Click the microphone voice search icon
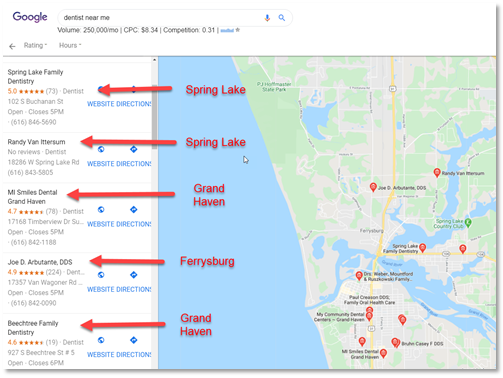 click(x=267, y=18)
